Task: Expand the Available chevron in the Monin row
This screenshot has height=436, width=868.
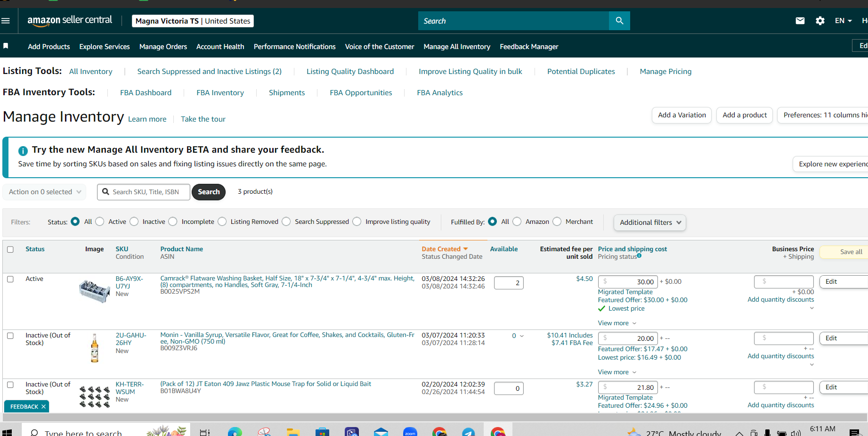Action: 522,336
